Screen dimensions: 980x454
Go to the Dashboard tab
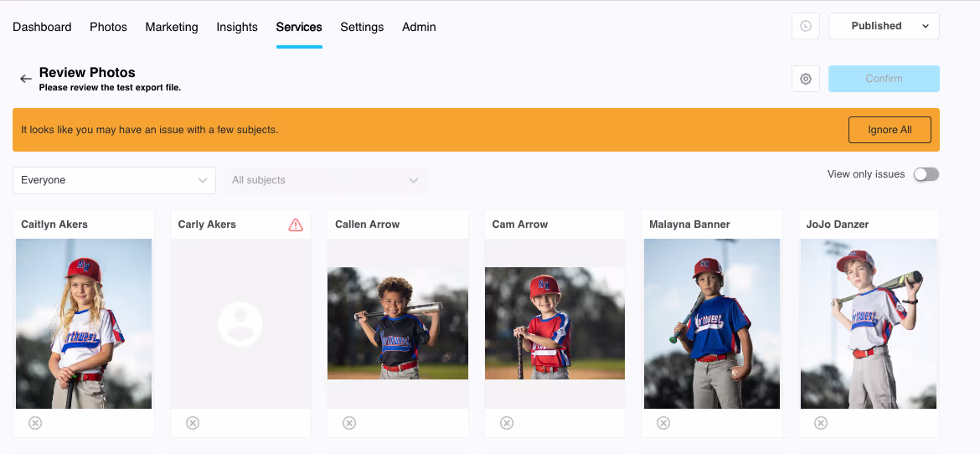tap(42, 27)
